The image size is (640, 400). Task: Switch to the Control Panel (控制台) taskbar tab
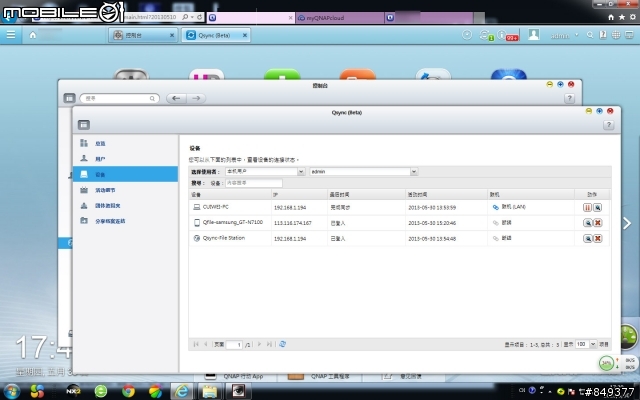[143, 35]
